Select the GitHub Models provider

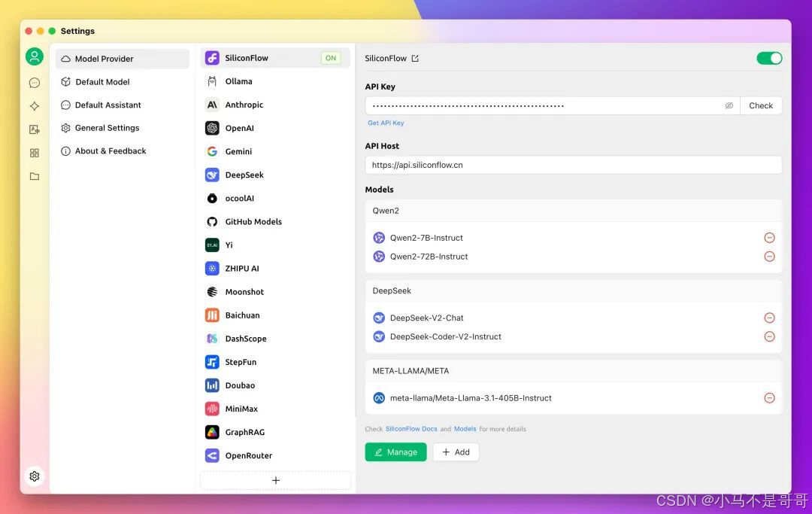275,222
